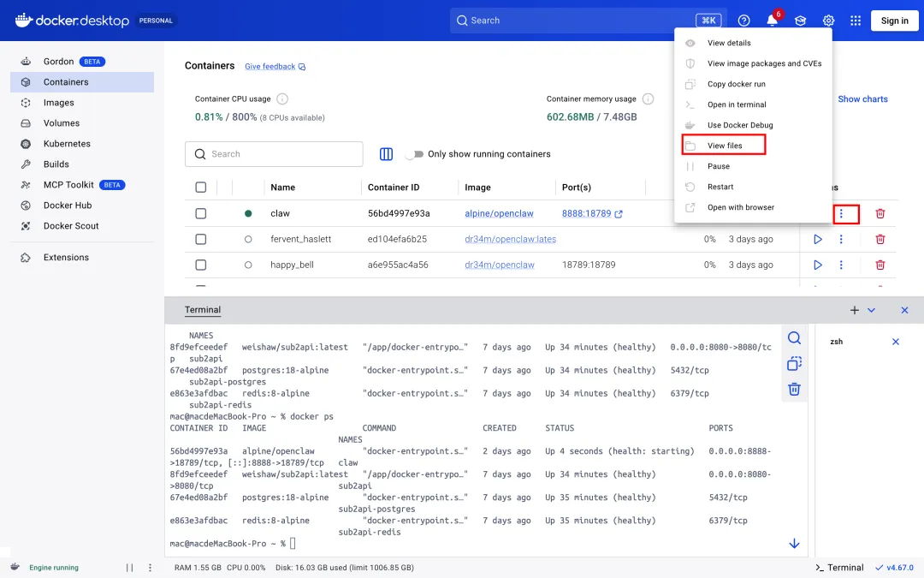
Task: Open actions kebab menu for happy_bell row
Action: point(841,265)
